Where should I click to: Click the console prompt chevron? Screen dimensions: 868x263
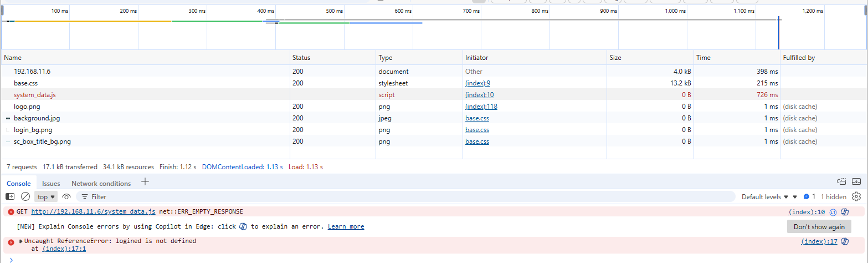coord(11,259)
